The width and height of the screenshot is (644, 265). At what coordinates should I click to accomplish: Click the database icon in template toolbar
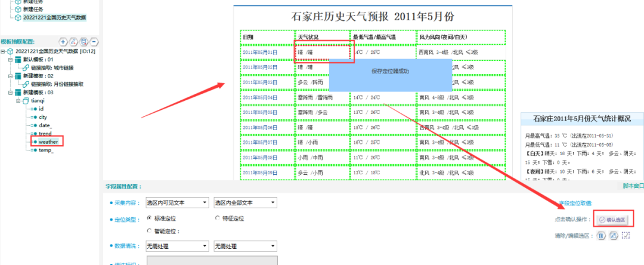tap(84, 41)
